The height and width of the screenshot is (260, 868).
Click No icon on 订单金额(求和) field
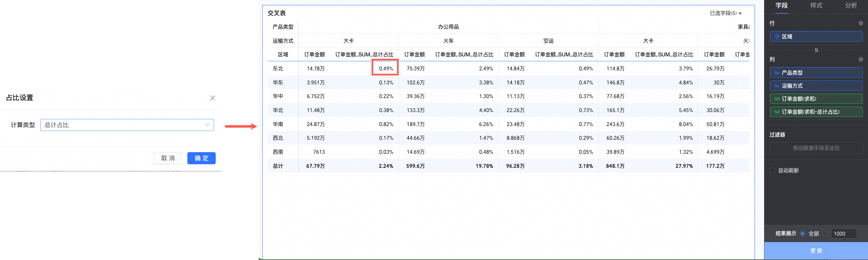pos(777,99)
